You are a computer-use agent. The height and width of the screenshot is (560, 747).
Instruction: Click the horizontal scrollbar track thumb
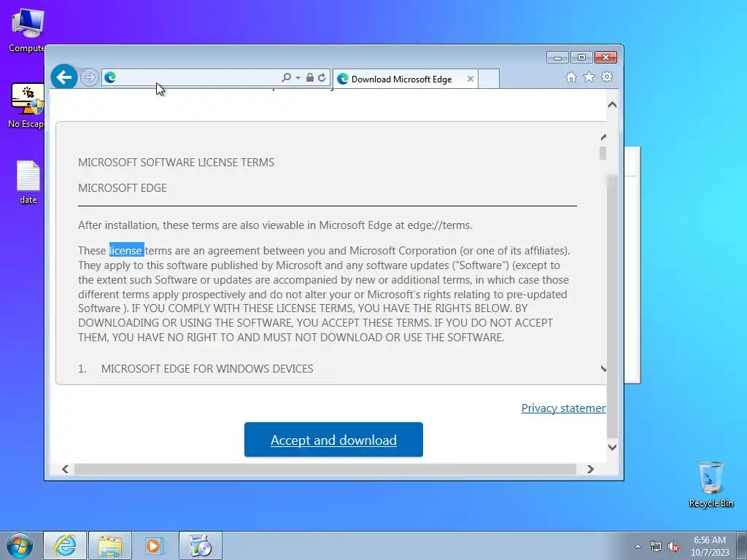325,469
